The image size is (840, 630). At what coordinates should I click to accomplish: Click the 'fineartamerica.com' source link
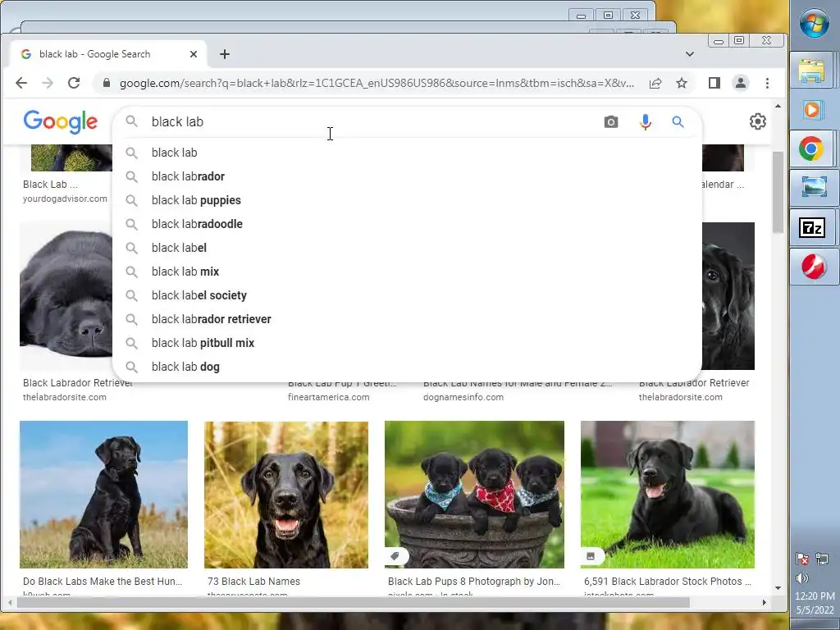pyautogui.click(x=328, y=397)
